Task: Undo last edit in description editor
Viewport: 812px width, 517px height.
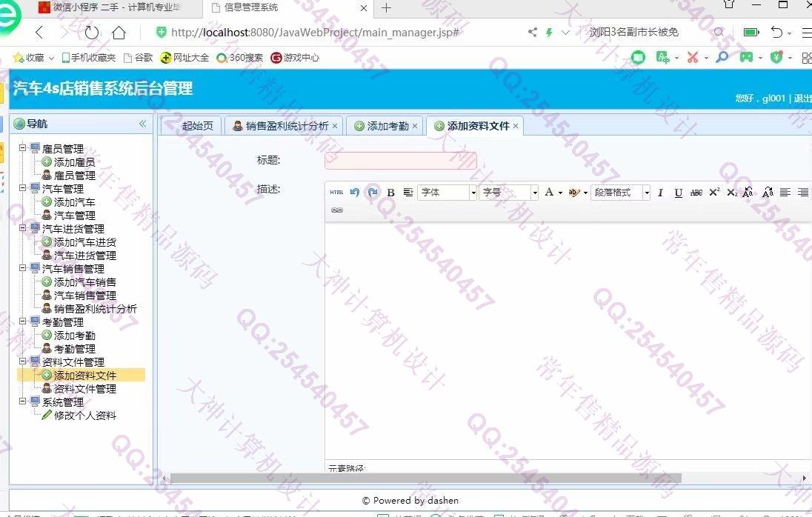Action: click(x=355, y=192)
